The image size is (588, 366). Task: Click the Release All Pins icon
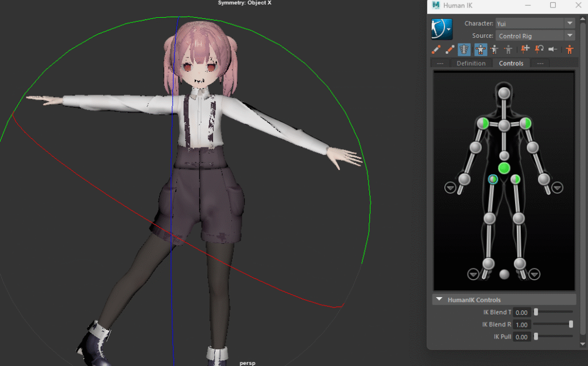click(x=553, y=49)
